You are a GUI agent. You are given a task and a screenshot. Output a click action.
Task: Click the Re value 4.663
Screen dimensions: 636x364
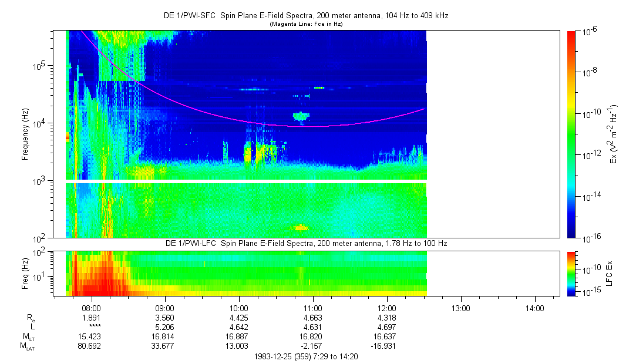click(x=312, y=317)
